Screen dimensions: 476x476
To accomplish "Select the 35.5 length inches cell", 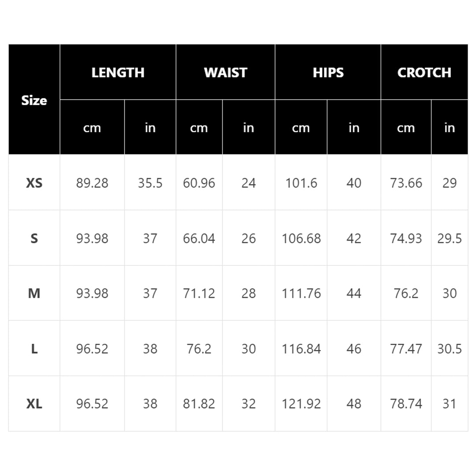I will coord(150,183).
